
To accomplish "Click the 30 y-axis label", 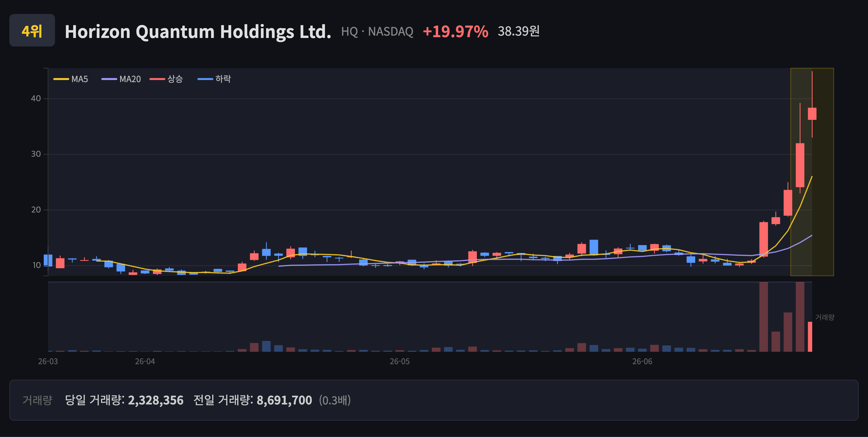I will [x=36, y=154].
